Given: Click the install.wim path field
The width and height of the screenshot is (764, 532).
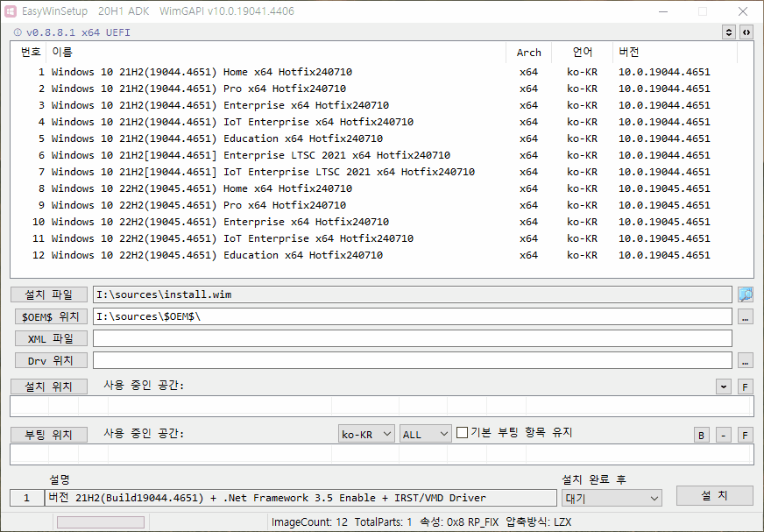Looking at the screenshot, I should pyautogui.click(x=412, y=294).
